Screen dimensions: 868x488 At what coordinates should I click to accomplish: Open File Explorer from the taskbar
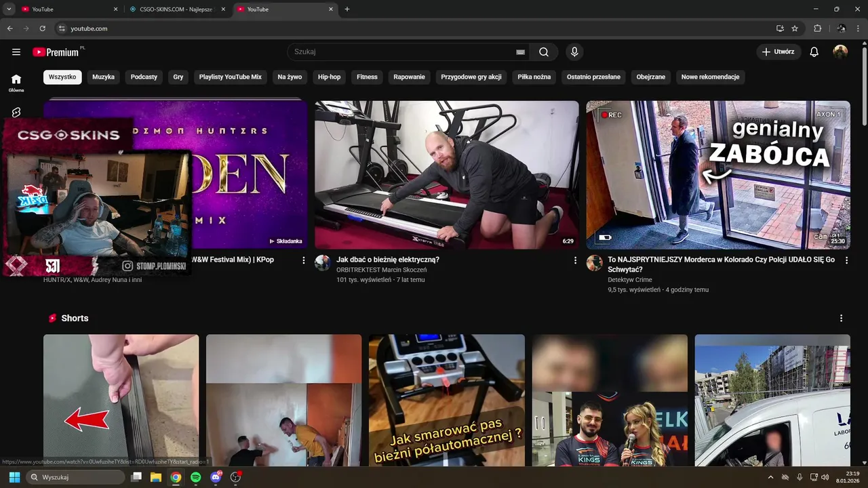tap(155, 477)
